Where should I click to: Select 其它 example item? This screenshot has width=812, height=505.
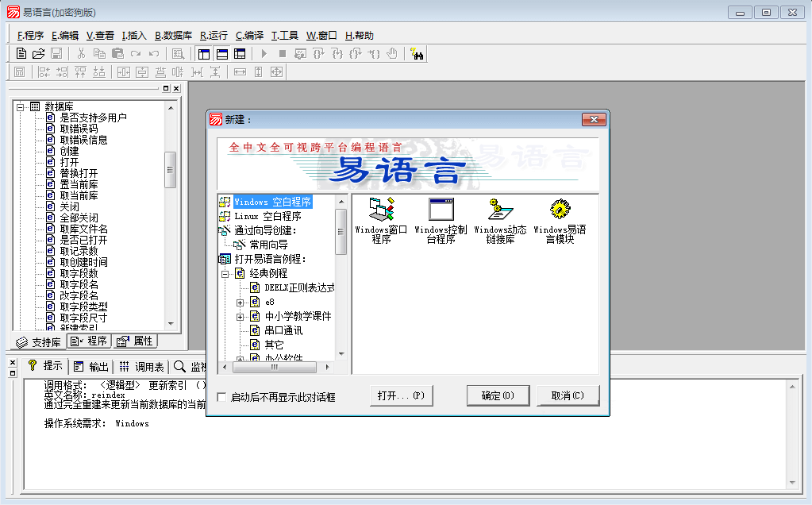[x=274, y=345]
